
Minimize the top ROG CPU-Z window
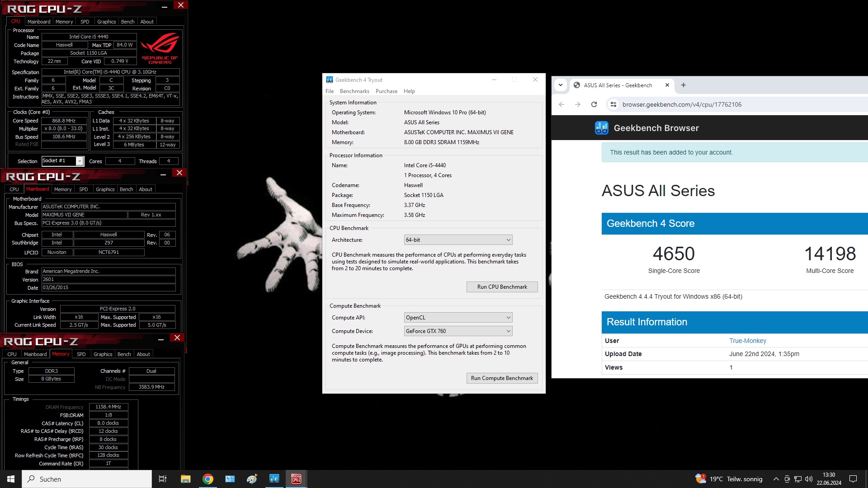point(165,6)
